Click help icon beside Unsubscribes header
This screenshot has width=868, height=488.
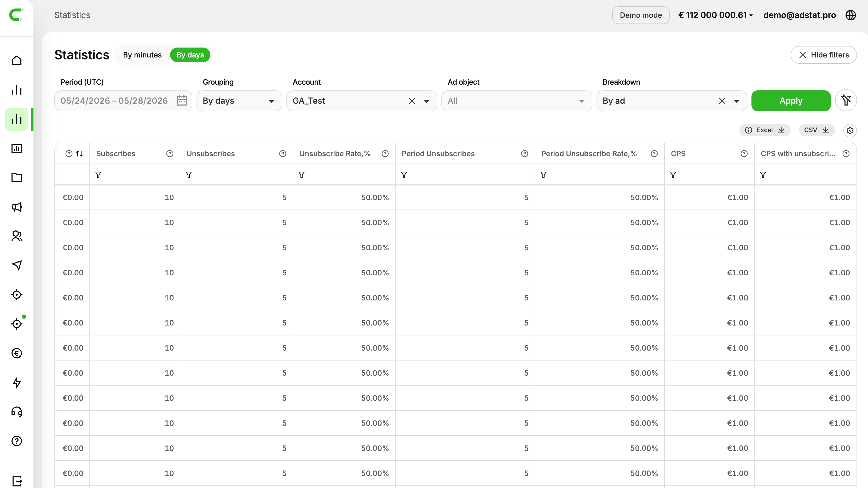283,154
